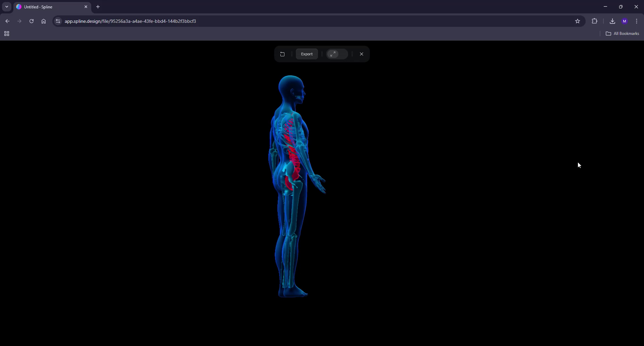Viewport: 644px width, 346px height.
Task: Bookmark this page with the star
Action: point(578,21)
